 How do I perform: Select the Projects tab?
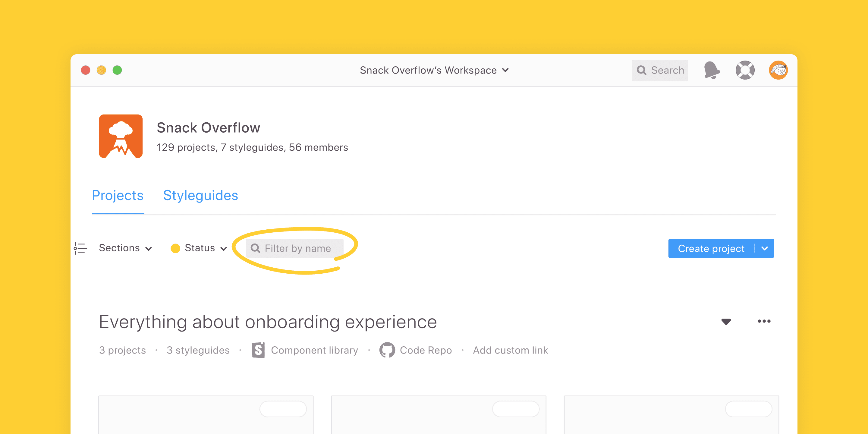[x=118, y=195]
